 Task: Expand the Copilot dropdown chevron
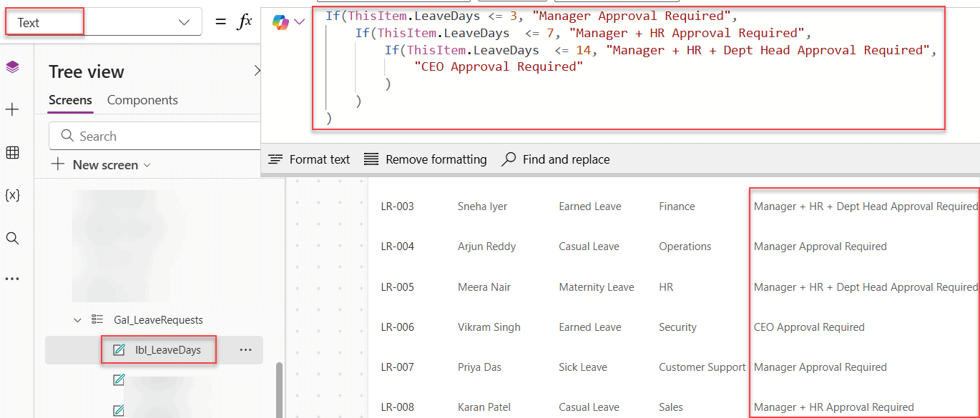pos(299,23)
